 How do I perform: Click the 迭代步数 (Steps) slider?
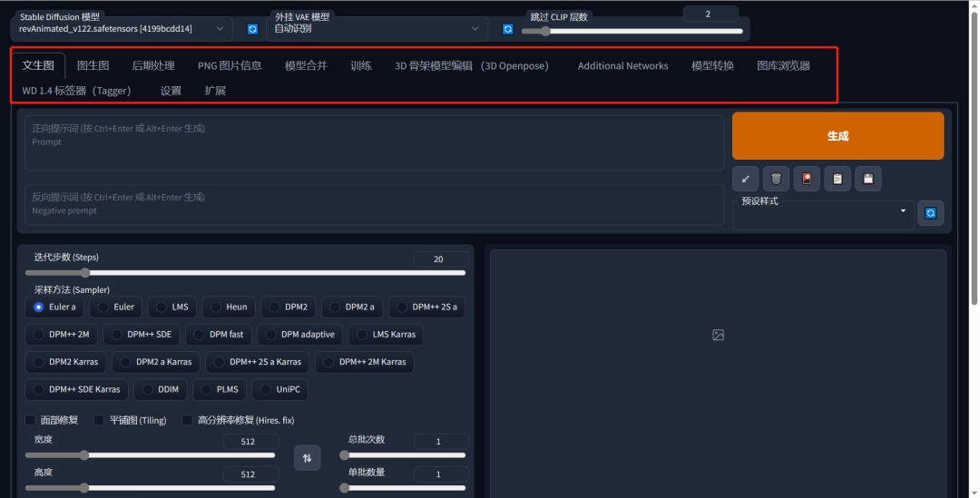[x=245, y=273]
